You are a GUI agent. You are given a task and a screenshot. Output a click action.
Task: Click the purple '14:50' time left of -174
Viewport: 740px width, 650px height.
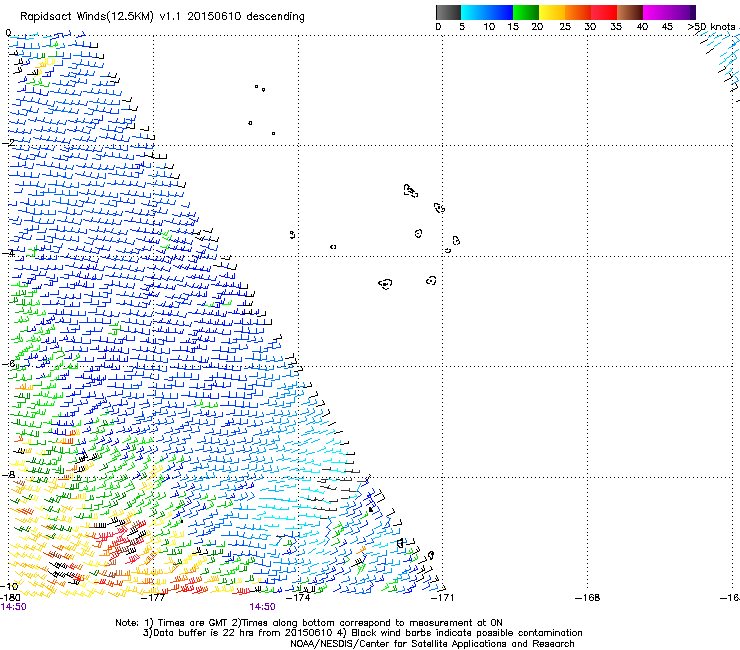point(262,607)
